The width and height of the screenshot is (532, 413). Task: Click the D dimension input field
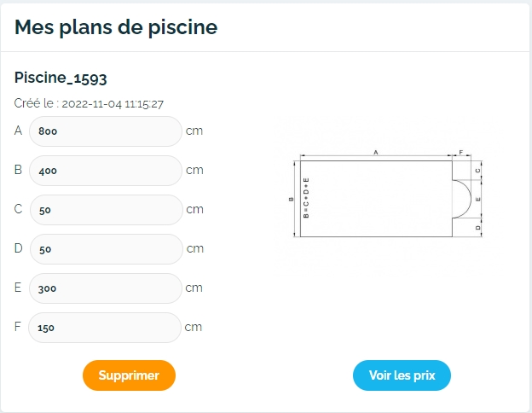point(105,249)
